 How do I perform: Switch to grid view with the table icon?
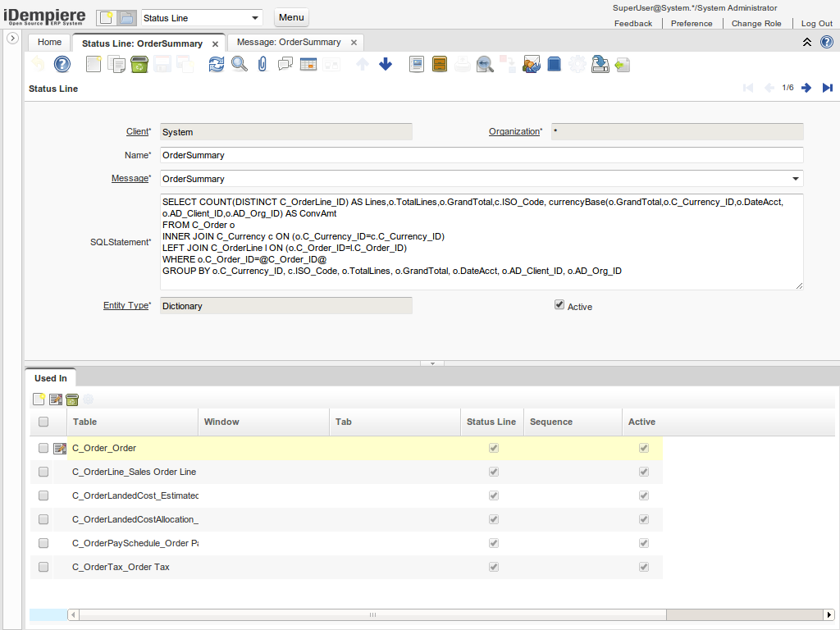click(308, 64)
